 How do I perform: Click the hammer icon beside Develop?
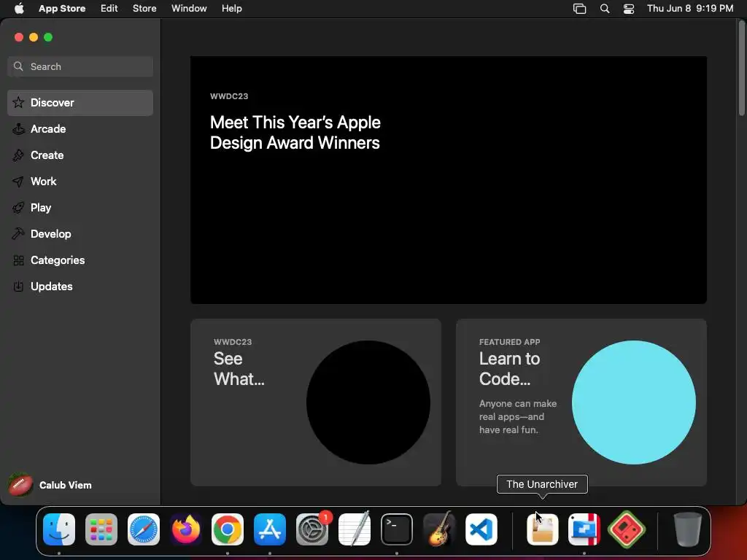[18, 233]
